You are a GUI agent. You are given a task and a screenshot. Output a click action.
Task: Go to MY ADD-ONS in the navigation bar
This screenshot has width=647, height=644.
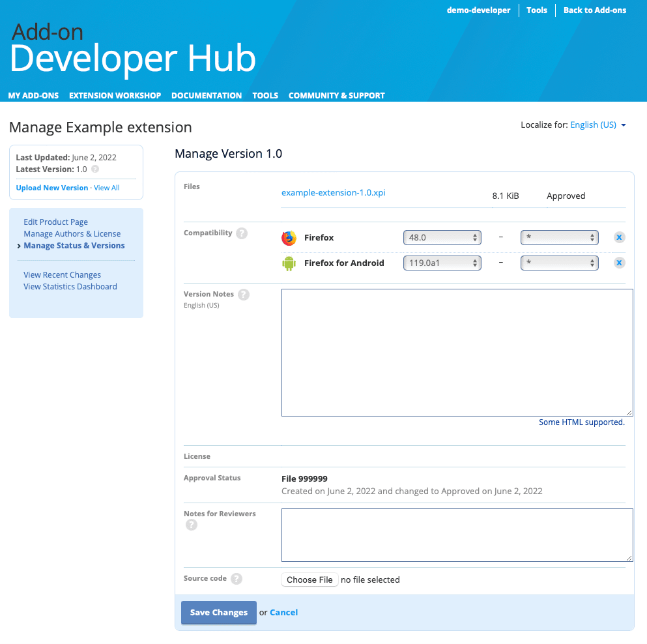[33, 95]
